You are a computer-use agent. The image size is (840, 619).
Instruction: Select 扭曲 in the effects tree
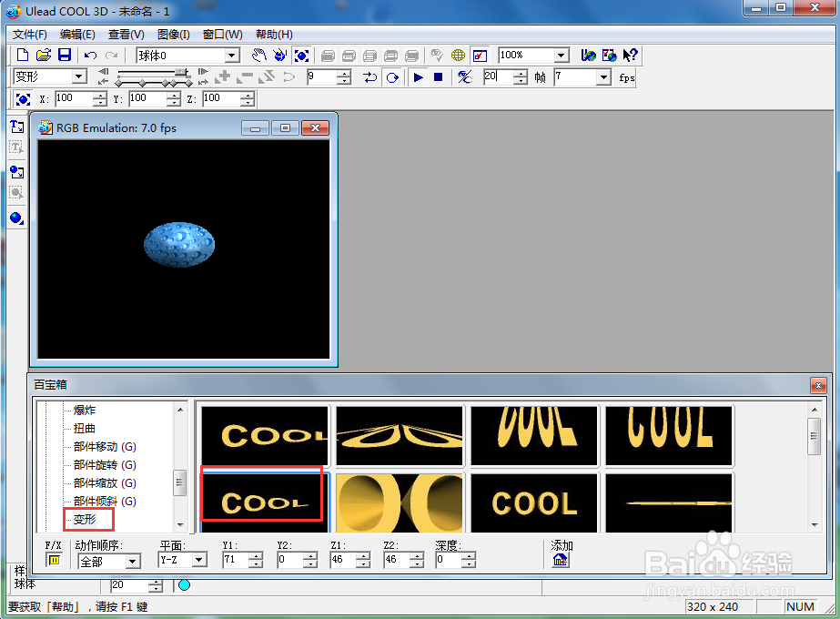[84, 429]
